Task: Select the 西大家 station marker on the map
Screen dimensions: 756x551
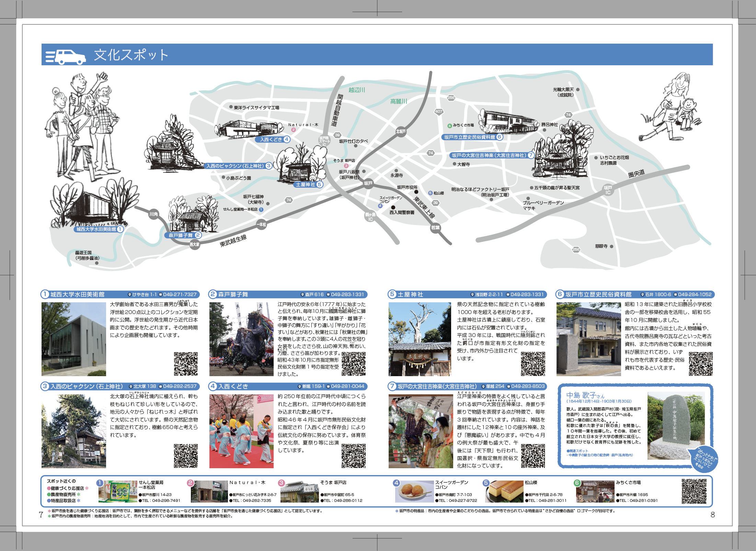Action: [195, 244]
